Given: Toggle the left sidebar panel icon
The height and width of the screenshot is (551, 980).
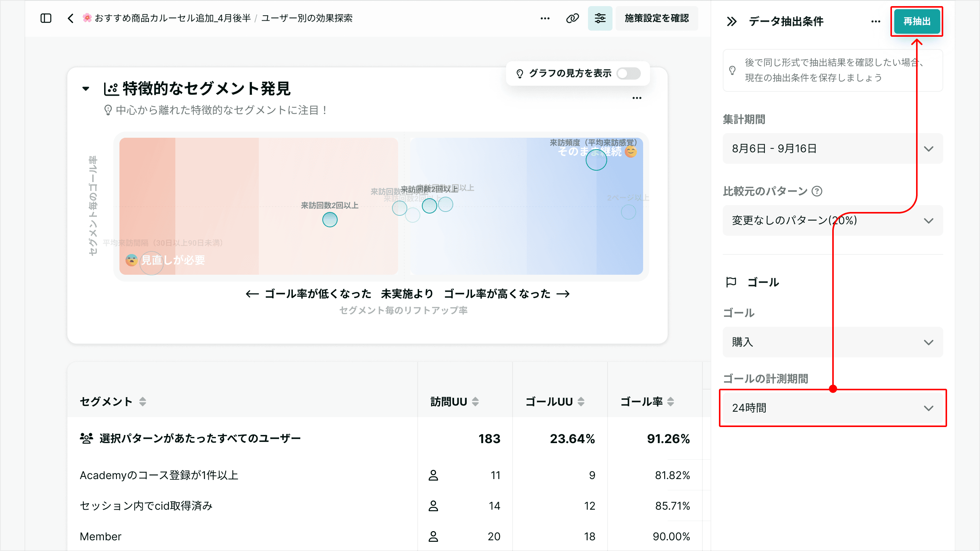Looking at the screenshot, I should pos(46,18).
